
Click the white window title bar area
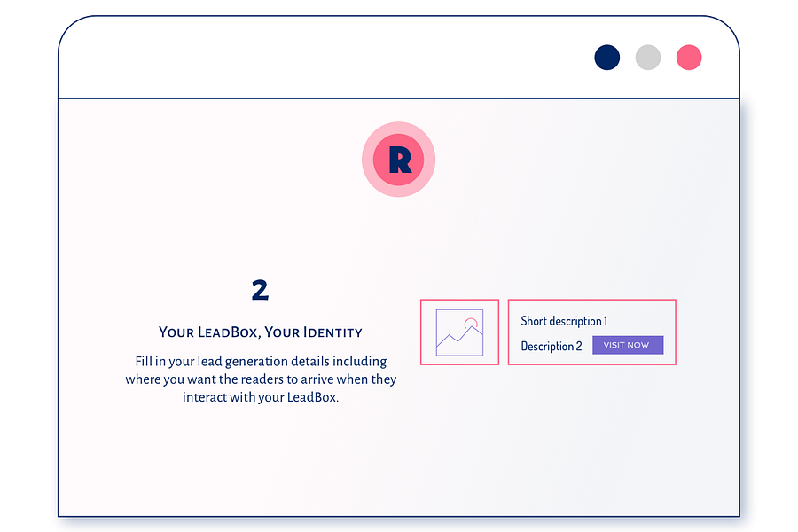click(x=325, y=57)
